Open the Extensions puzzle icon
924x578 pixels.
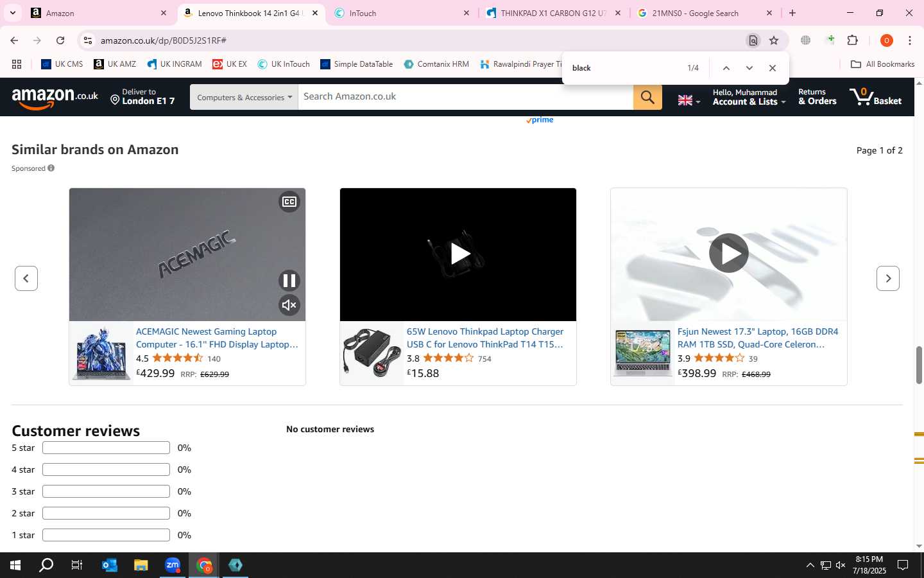(853, 40)
